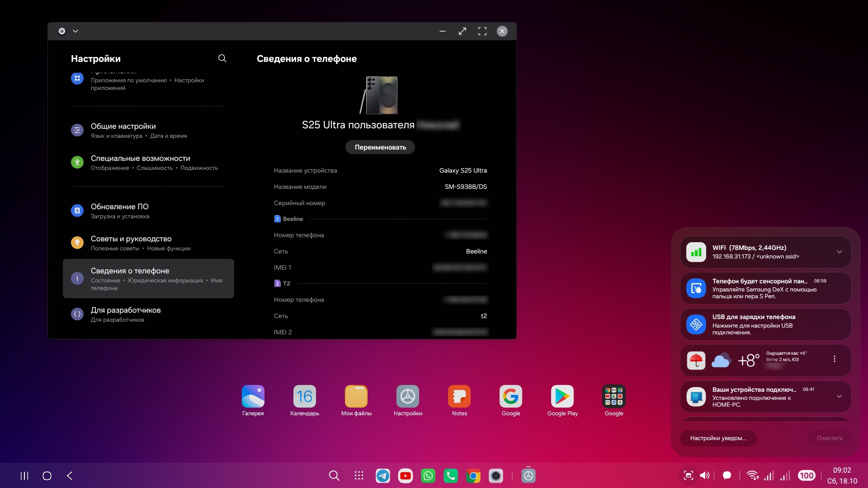Open the Phone app in taskbar
The width and height of the screenshot is (868, 488).
(x=450, y=476)
